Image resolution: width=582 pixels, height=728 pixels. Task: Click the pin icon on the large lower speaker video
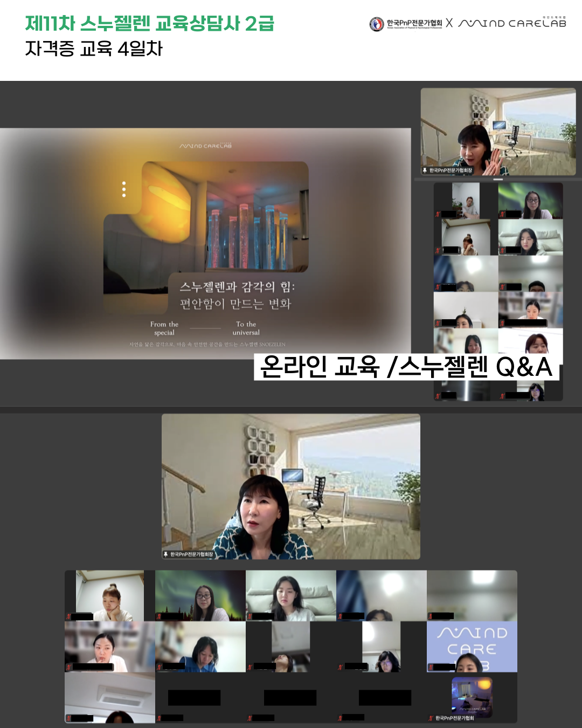click(x=165, y=554)
